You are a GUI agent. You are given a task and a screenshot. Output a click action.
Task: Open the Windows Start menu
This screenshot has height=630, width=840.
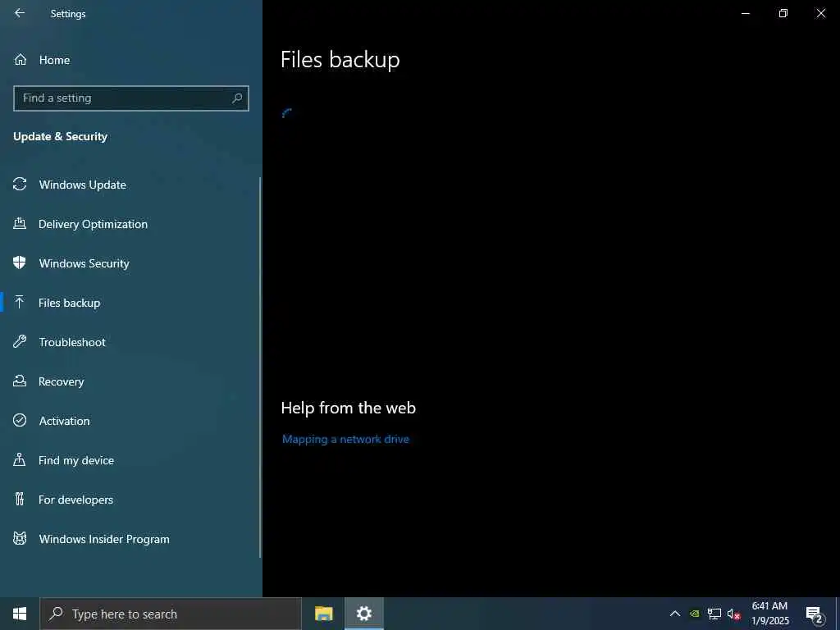coord(20,614)
